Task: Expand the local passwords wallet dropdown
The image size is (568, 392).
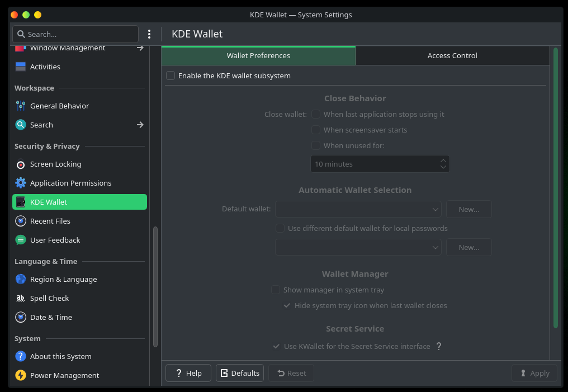Action: pos(358,247)
